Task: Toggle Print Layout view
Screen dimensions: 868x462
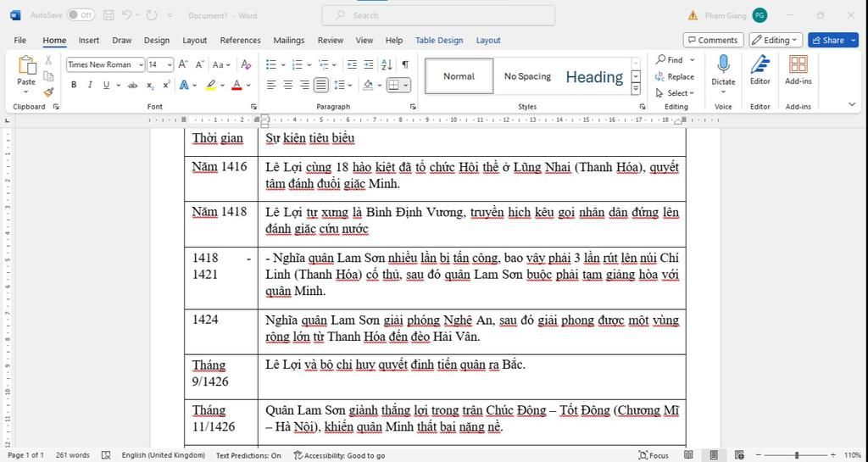Action: tap(714, 455)
